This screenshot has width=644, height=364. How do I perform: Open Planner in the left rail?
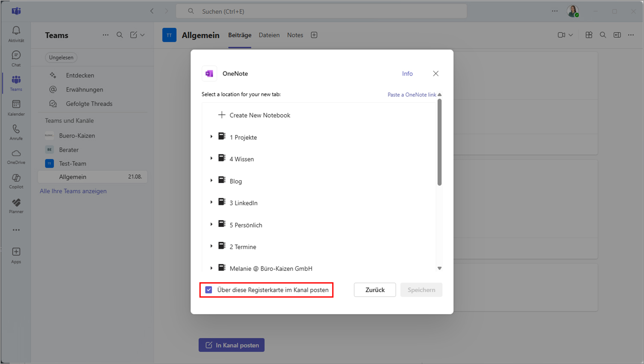tap(16, 205)
